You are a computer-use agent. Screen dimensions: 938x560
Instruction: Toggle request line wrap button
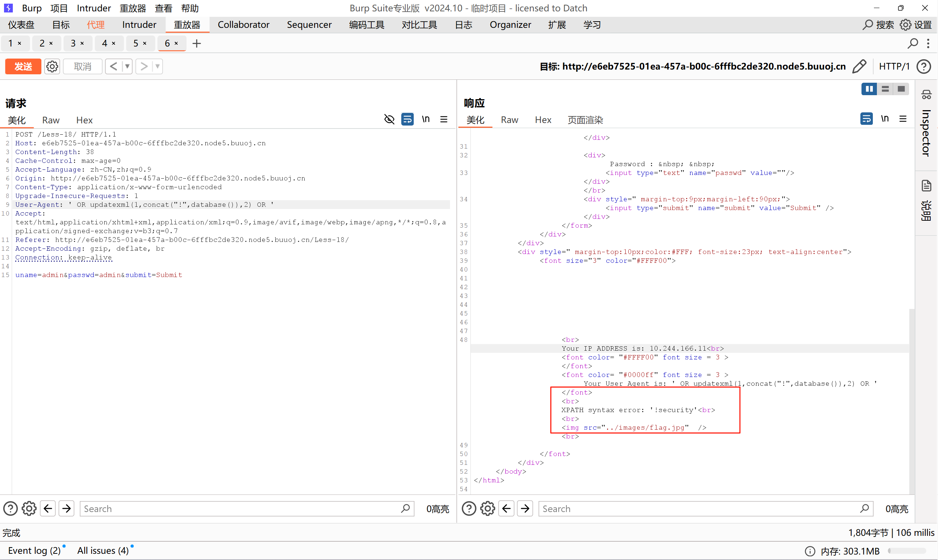[x=407, y=120]
